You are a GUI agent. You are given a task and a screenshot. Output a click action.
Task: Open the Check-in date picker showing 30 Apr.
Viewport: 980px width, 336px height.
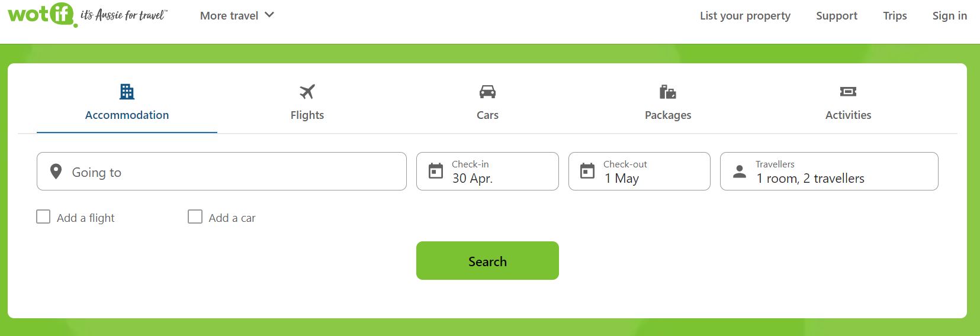tap(487, 172)
